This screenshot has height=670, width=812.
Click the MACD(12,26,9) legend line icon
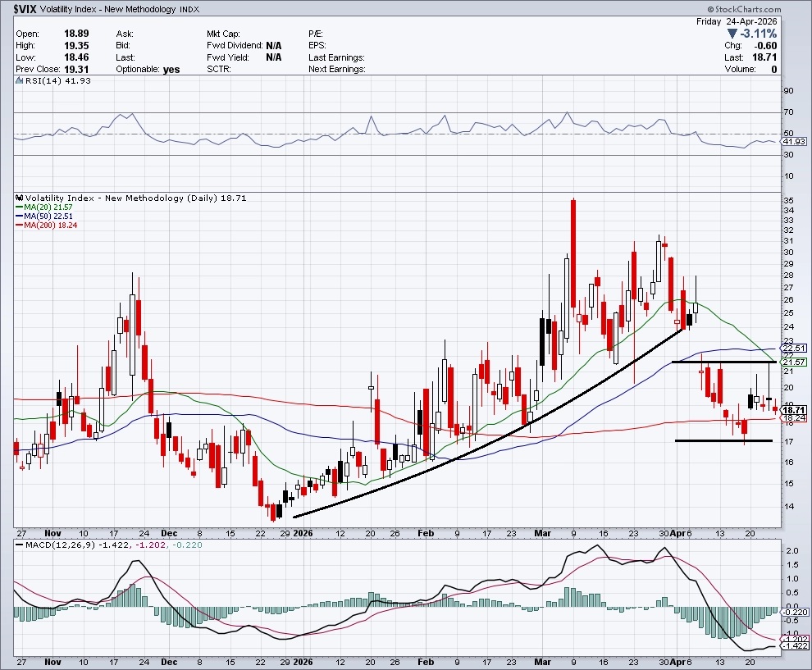pos(20,545)
